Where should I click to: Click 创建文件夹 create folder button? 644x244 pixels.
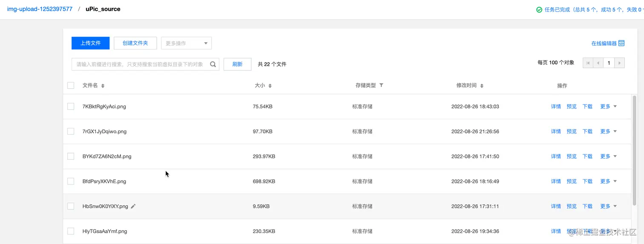pos(135,43)
